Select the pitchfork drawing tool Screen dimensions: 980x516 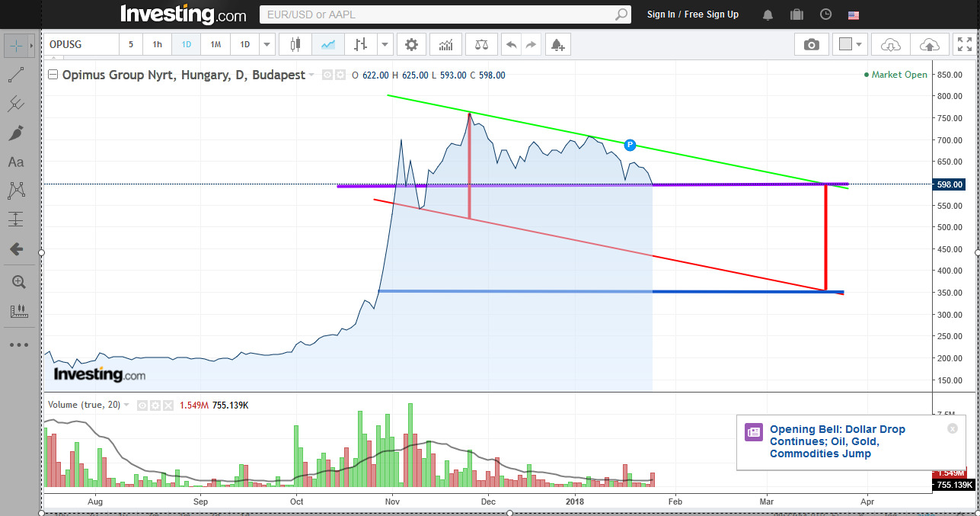coord(16,104)
